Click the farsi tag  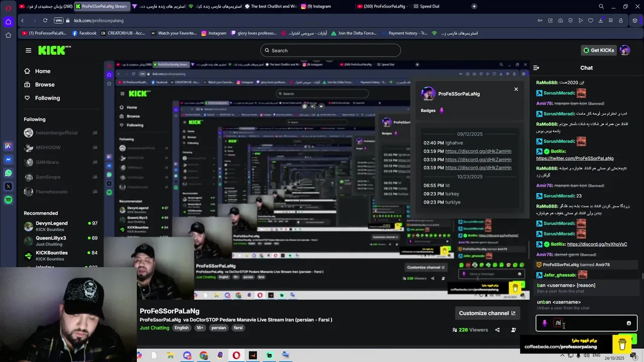[238, 328]
